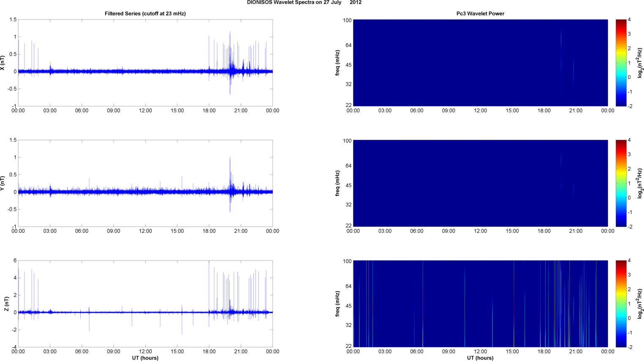644x361 pixels.
Task: Click the '45' frequency tick on the top spectrogram
Action: coord(348,65)
